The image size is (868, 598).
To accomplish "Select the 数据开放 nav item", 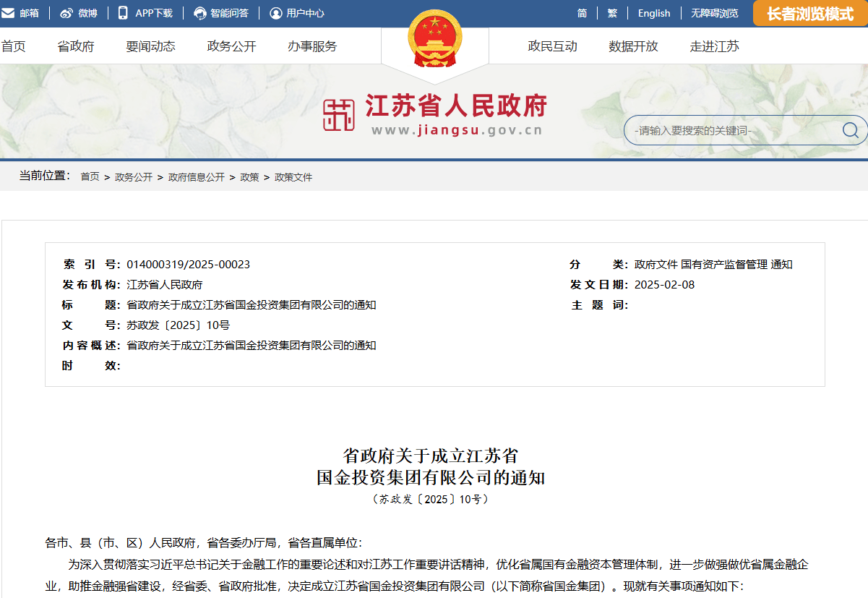I will click(x=632, y=46).
